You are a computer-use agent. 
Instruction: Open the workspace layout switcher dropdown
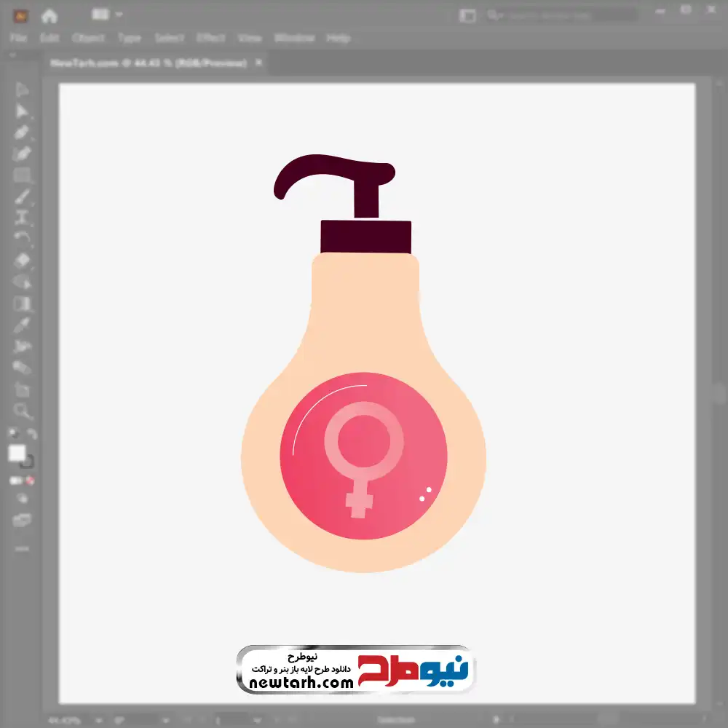coord(107,15)
